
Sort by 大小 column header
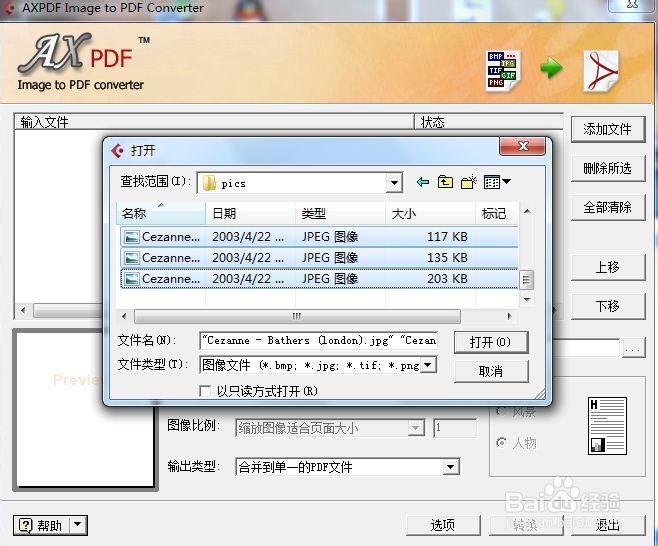coord(430,213)
